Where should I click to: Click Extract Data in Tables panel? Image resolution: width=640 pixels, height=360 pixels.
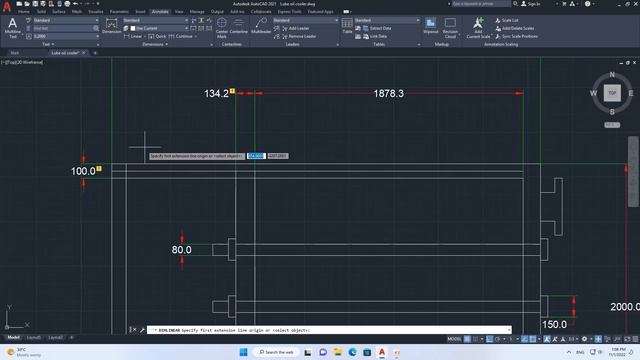377,28
